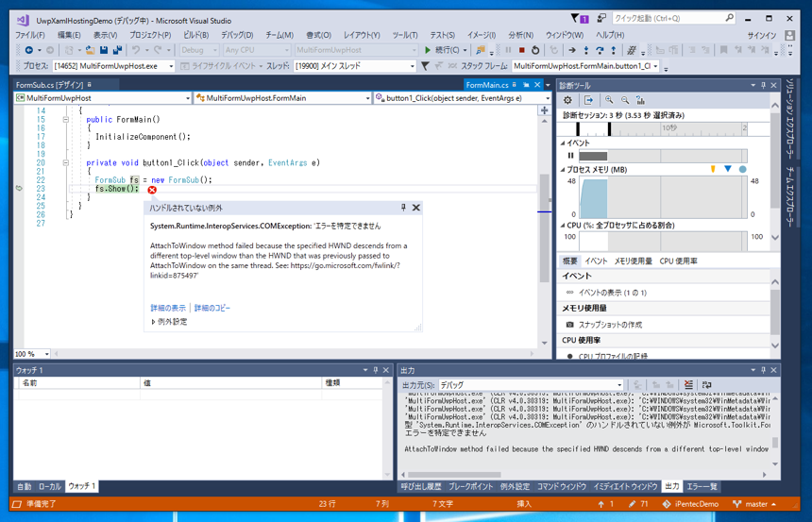Zoom in on the diagnostic timeline

point(609,100)
